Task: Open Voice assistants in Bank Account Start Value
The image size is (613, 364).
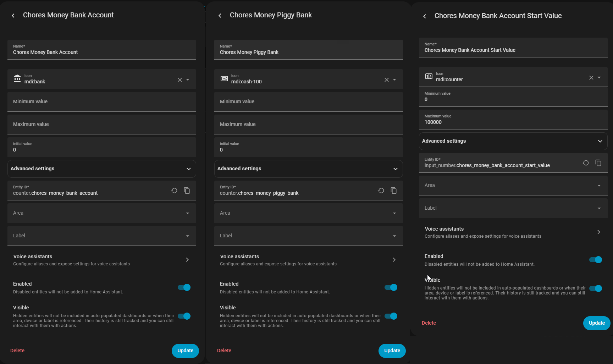Action: tap(513, 232)
